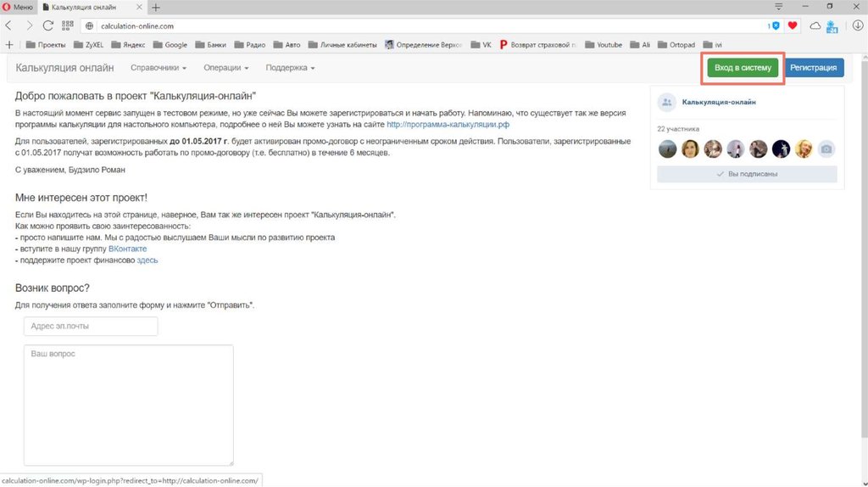868x487 pixels.
Task: Click the "Адрес эл.почты" email field
Action: 91,327
